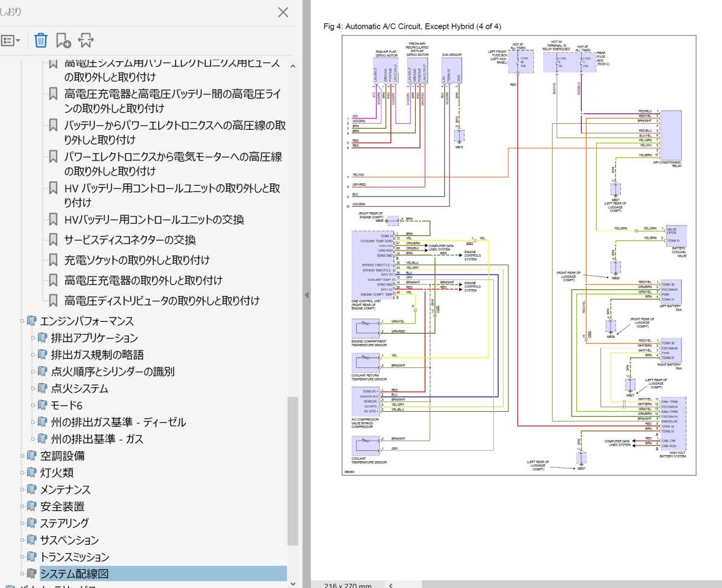The image size is (722, 588).
Task: Click the 安全装置 folder icon
Action: pos(31,506)
